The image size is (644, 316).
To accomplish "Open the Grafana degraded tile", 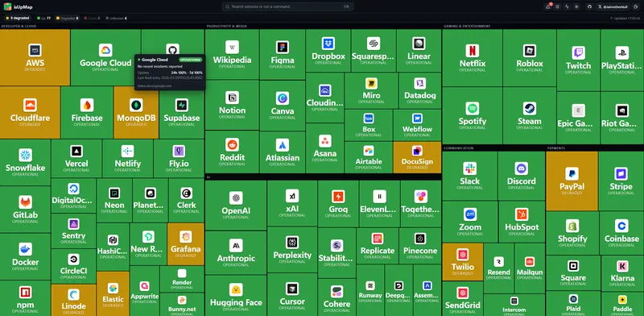I will tap(186, 244).
